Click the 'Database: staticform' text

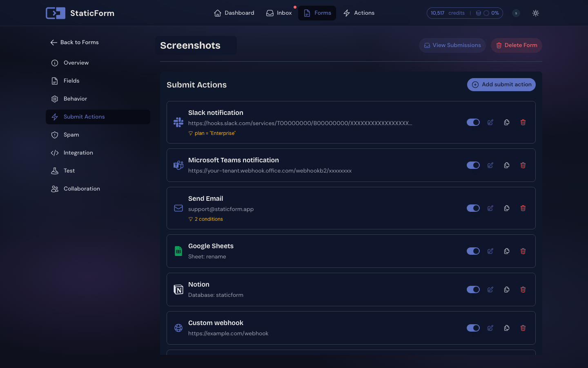click(x=216, y=295)
